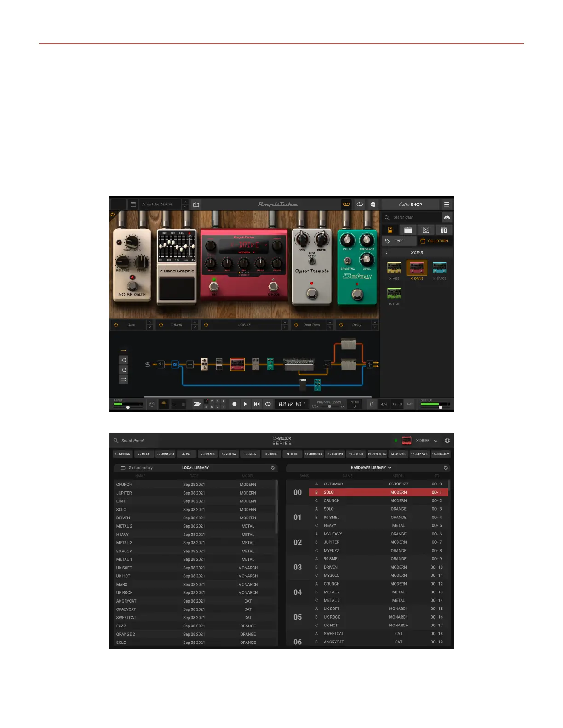Click the looper icon in top bar

(x=360, y=205)
